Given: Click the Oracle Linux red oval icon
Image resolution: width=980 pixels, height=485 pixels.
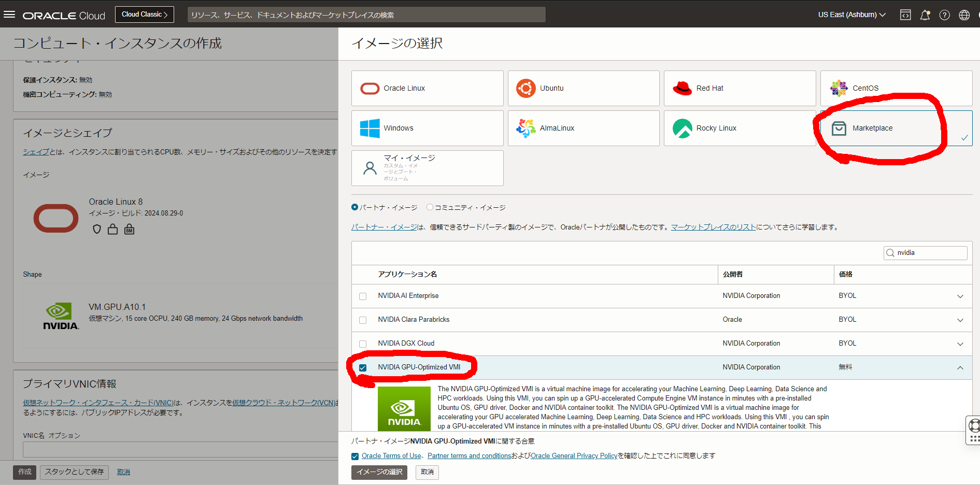Looking at the screenshot, I should click(x=370, y=89).
